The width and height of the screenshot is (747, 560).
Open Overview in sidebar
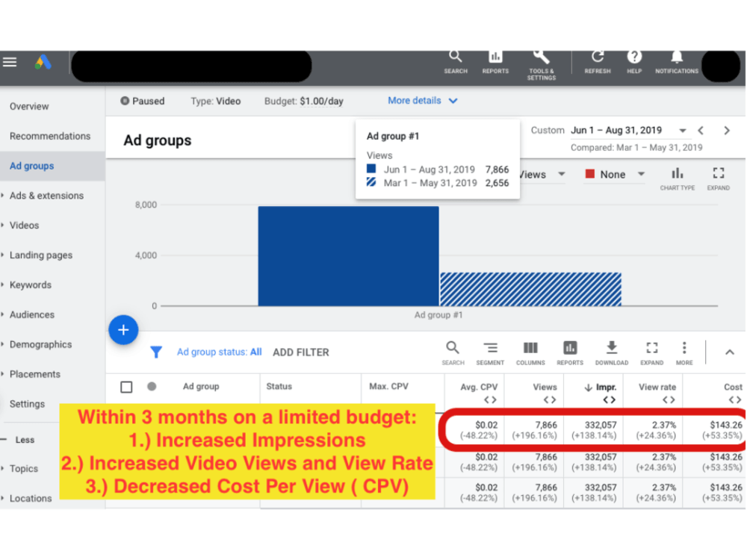pos(29,106)
